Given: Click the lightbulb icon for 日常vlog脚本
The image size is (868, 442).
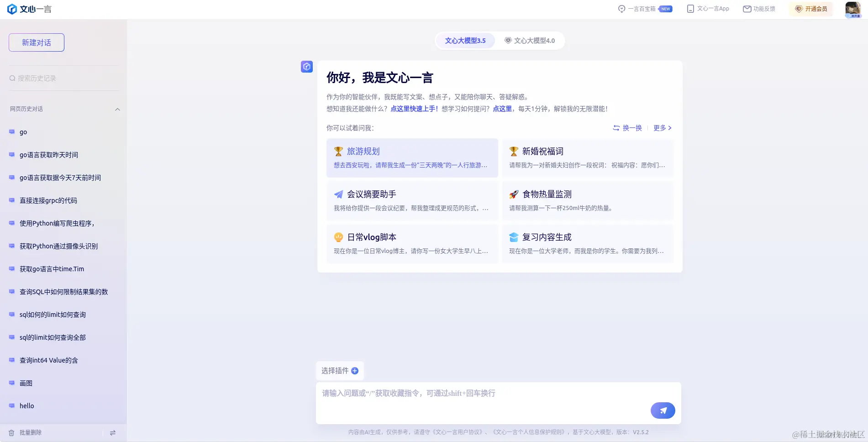Looking at the screenshot, I should [x=338, y=237].
